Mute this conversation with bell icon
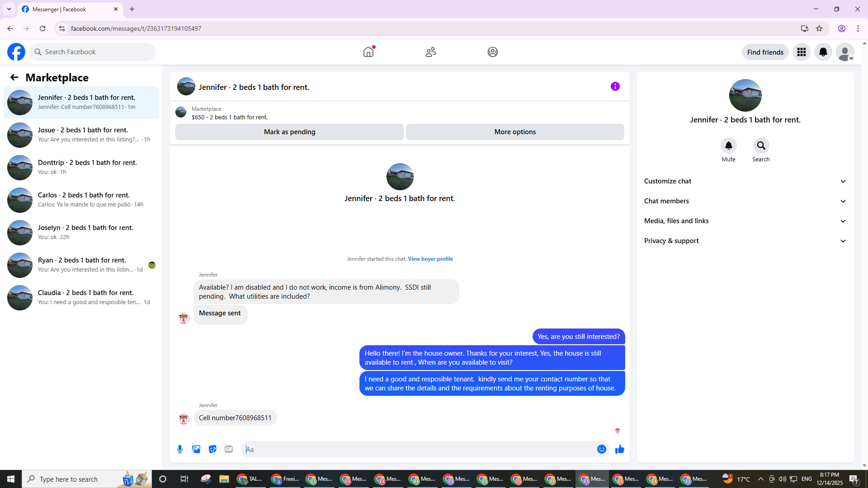This screenshot has width=868, height=488. pyautogui.click(x=728, y=145)
